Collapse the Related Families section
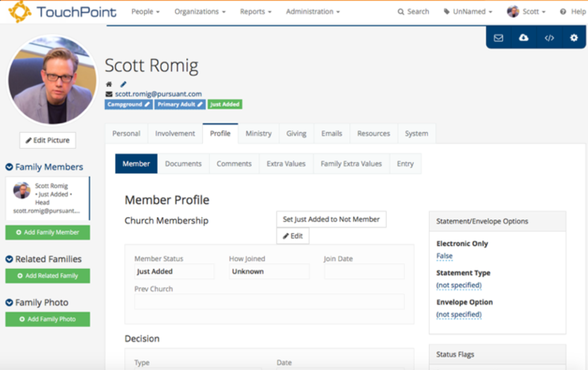 click(10, 259)
